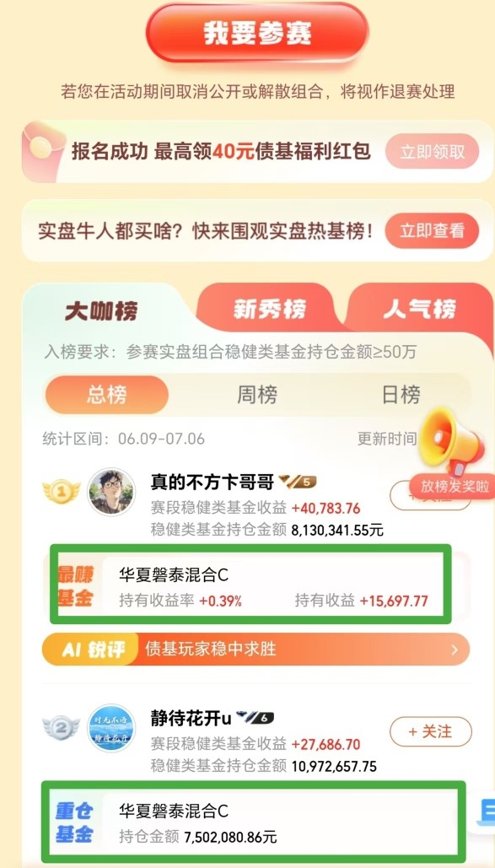Select the 大咖榜 tab
495x868 pixels.
pos(101,311)
